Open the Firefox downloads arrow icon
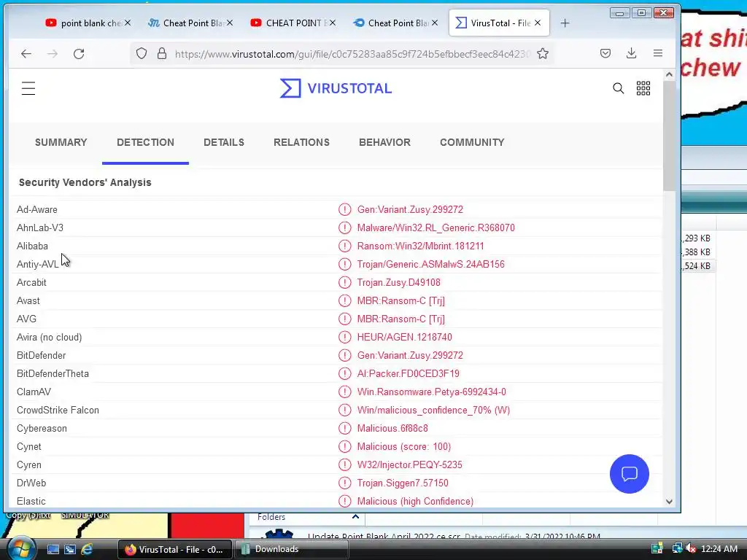 pos(631,53)
